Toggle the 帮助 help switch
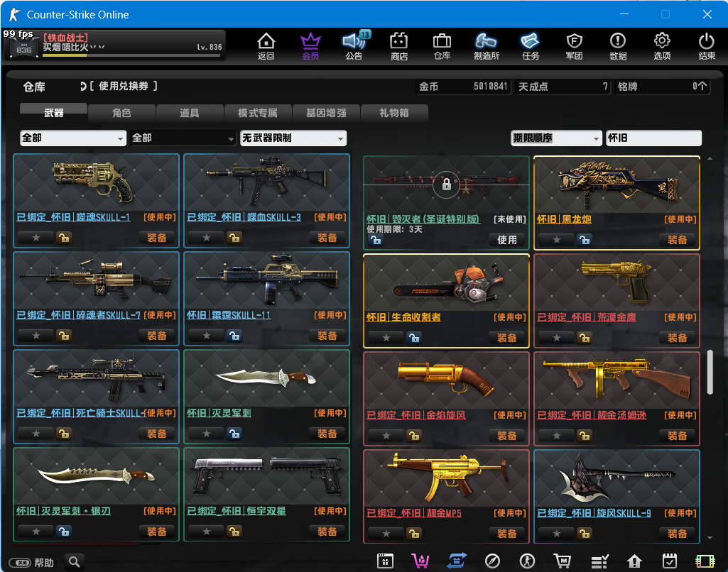 coord(20,563)
